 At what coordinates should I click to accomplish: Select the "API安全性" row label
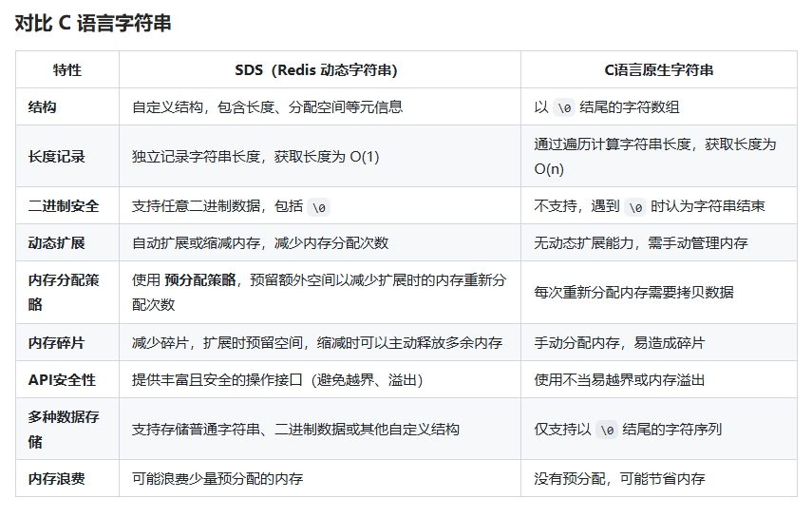click(62, 380)
